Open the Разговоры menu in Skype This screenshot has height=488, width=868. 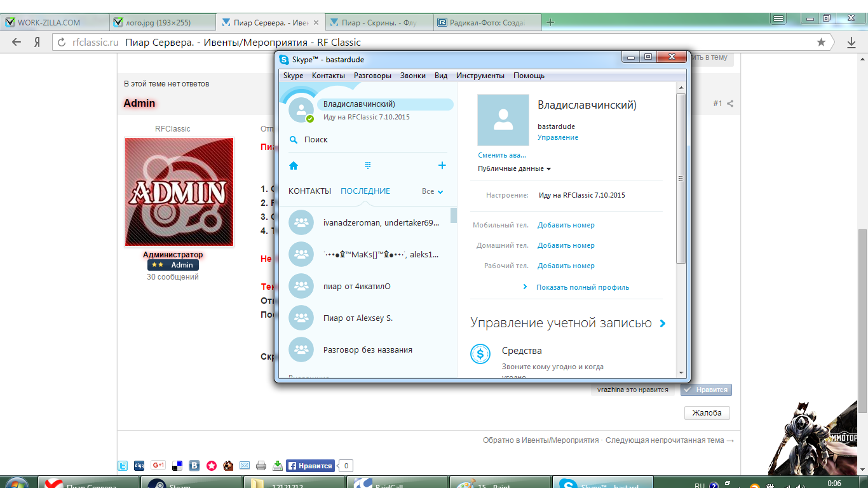pos(373,76)
